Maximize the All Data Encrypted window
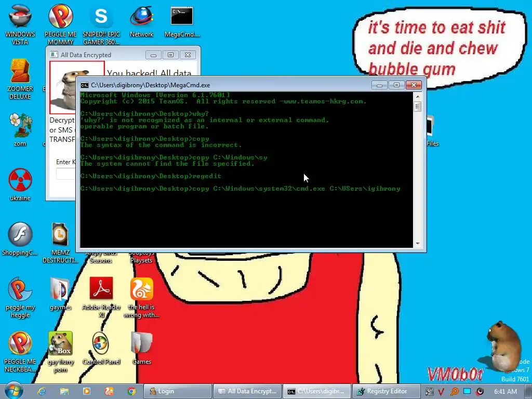This screenshot has width=532, height=399. pyautogui.click(x=170, y=55)
